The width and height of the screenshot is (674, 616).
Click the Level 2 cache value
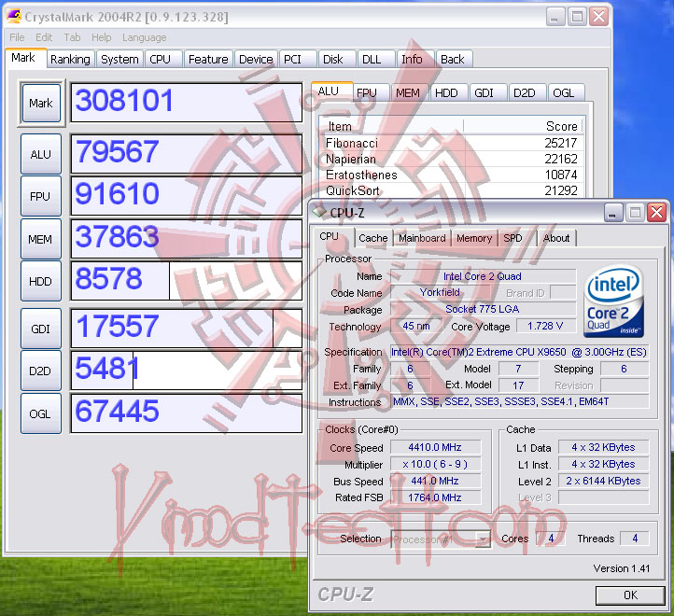coord(603,481)
